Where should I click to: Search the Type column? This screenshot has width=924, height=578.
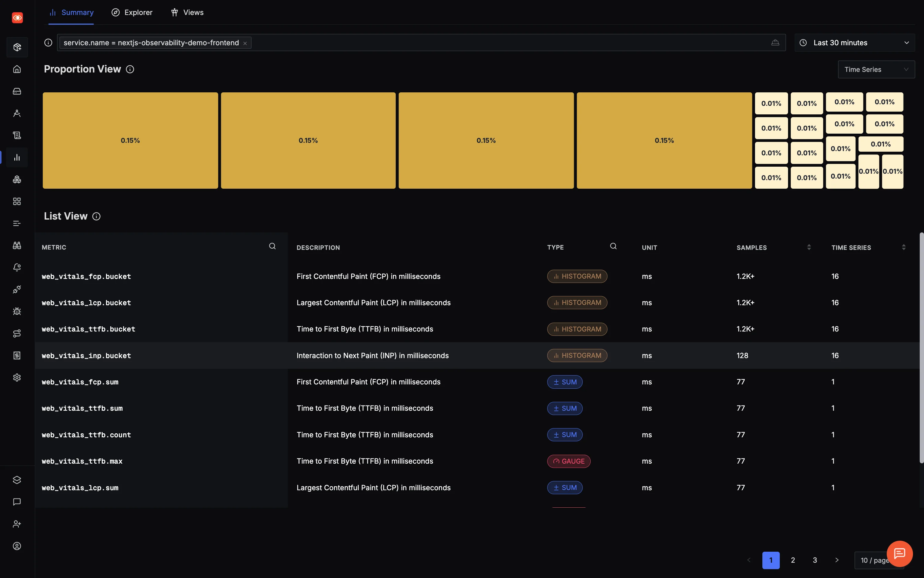[613, 246]
